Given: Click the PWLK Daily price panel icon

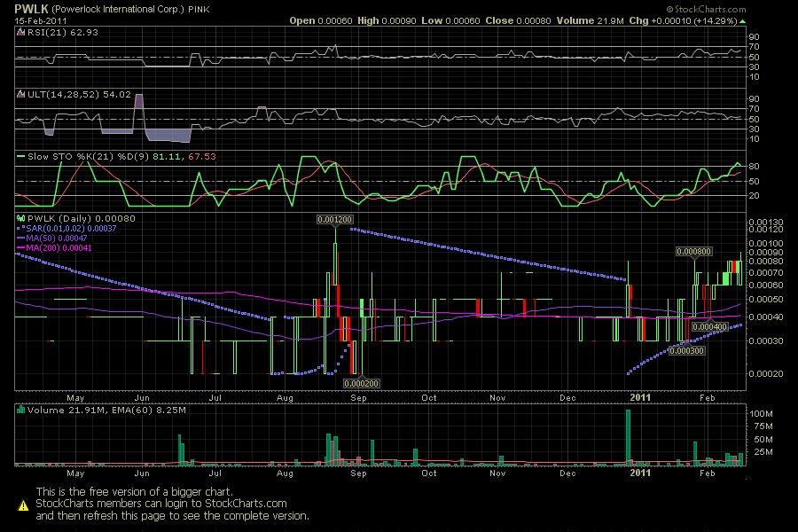Looking at the screenshot, I should point(20,217).
